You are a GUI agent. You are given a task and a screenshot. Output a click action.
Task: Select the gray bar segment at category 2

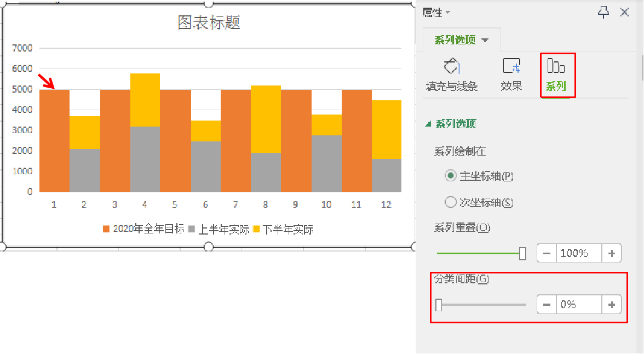click(84, 170)
